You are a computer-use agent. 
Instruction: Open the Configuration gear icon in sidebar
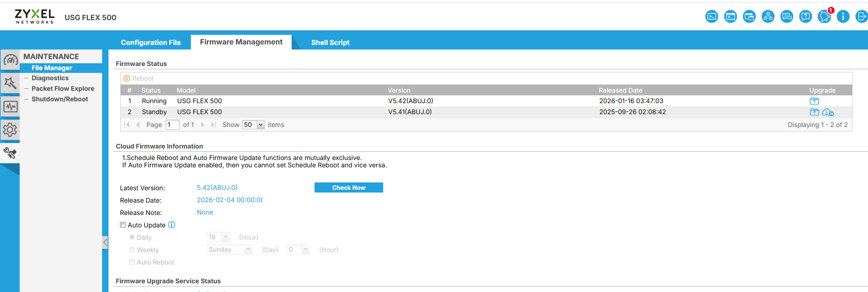[x=10, y=130]
